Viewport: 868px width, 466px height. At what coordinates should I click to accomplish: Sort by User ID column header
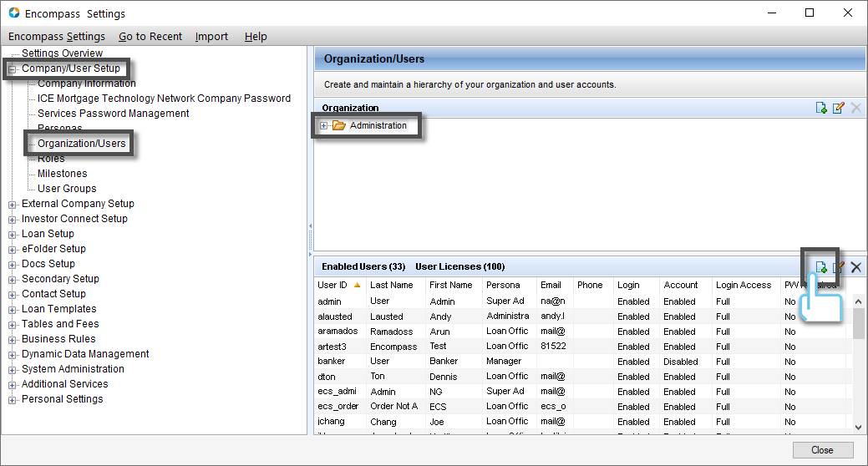(x=340, y=285)
